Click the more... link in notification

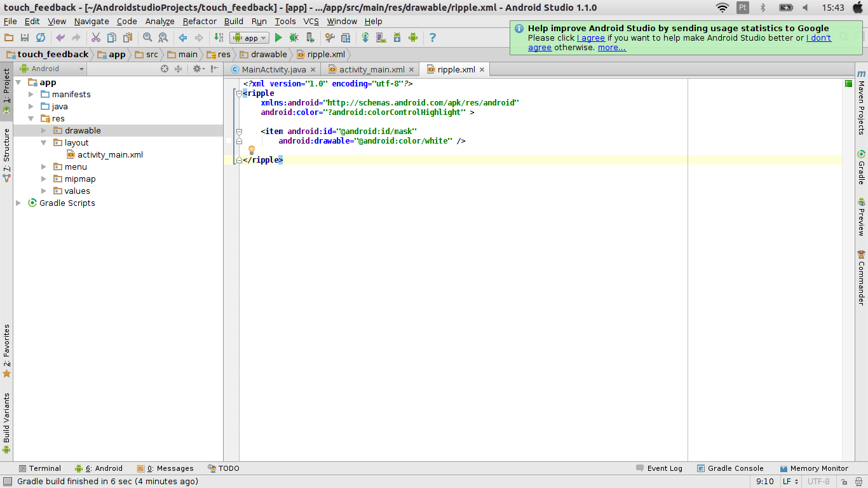point(612,47)
